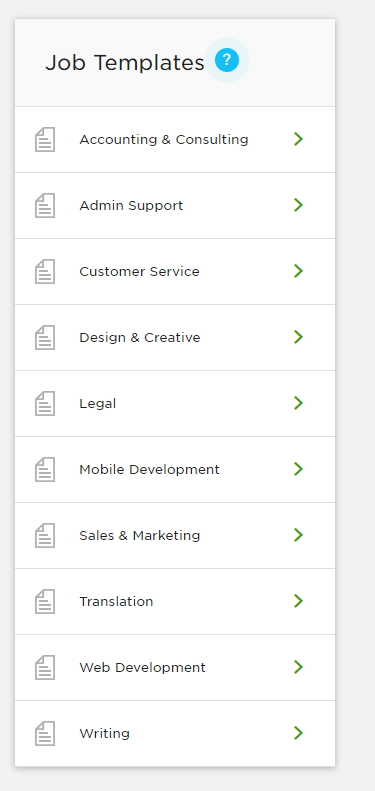
Task: Open the Admin Support templates
Action: 175,205
